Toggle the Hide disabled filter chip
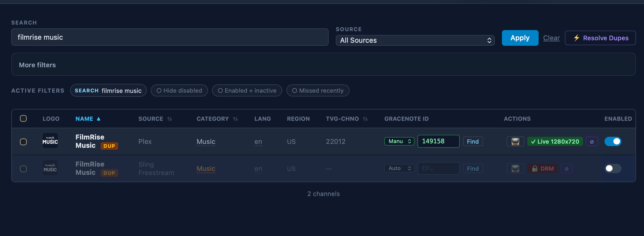Viewport: 644px width, 236px height. point(179,91)
